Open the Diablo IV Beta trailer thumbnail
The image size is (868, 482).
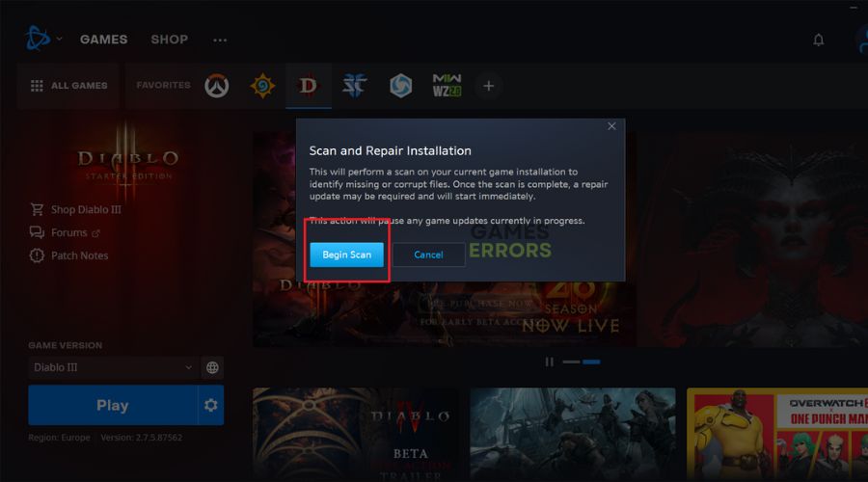[355, 433]
